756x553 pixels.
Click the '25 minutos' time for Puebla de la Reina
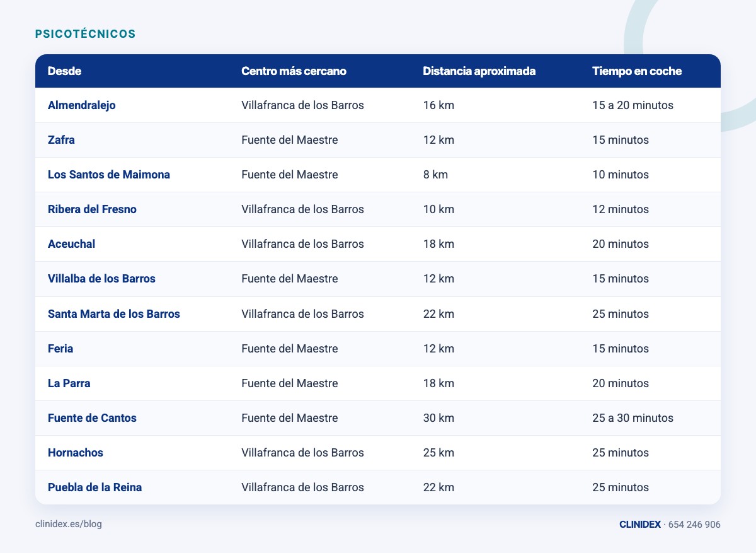(621, 487)
